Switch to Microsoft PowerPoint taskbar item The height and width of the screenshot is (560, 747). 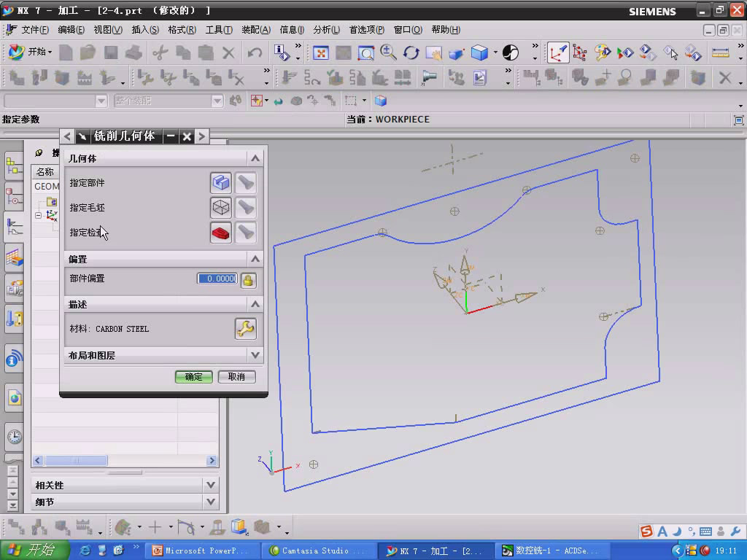pyautogui.click(x=201, y=551)
